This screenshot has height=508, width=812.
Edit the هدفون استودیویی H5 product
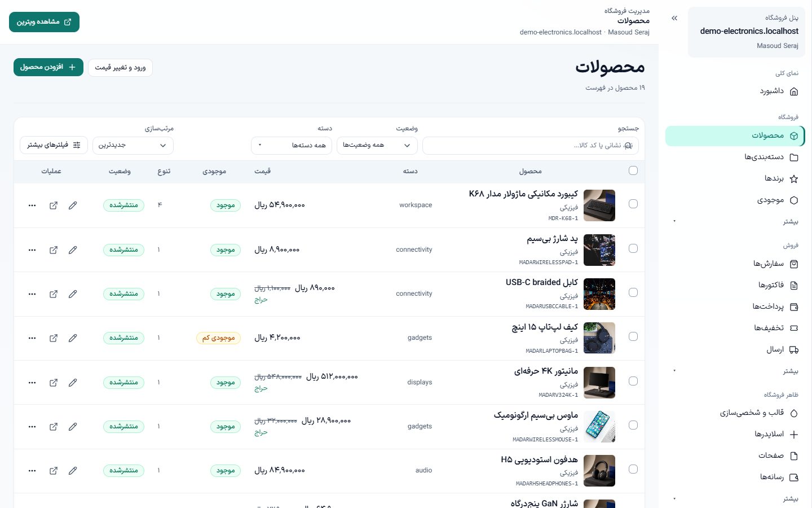73,471
